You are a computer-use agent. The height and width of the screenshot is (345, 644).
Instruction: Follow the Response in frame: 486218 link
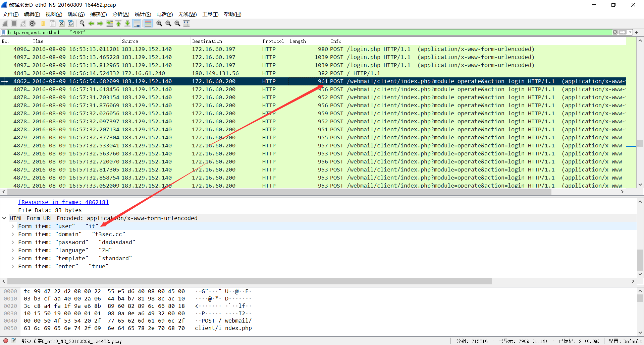[x=63, y=202]
